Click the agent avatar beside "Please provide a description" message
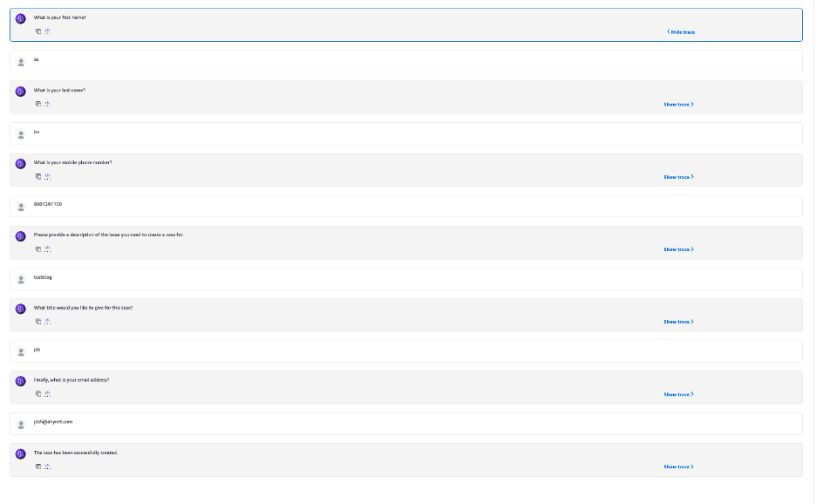Image resolution: width=816 pixels, height=504 pixels. [x=20, y=236]
